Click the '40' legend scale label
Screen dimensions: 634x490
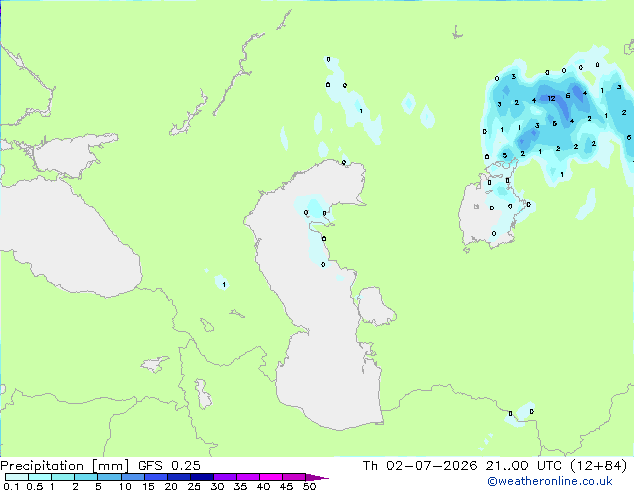(x=263, y=486)
